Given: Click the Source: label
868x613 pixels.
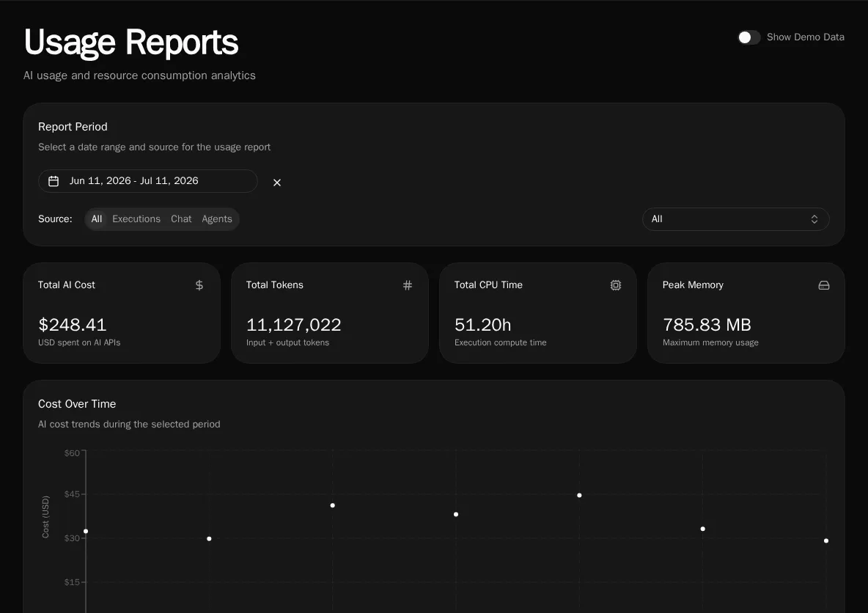Looking at the screenshot, I should pos(56,219).
